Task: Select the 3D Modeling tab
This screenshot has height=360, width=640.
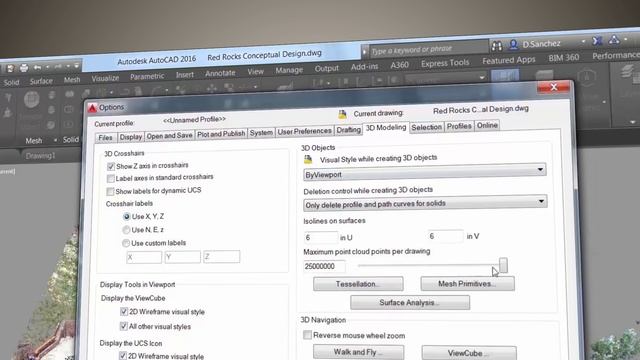Action: pyautogui.click(x=386, y=128)
